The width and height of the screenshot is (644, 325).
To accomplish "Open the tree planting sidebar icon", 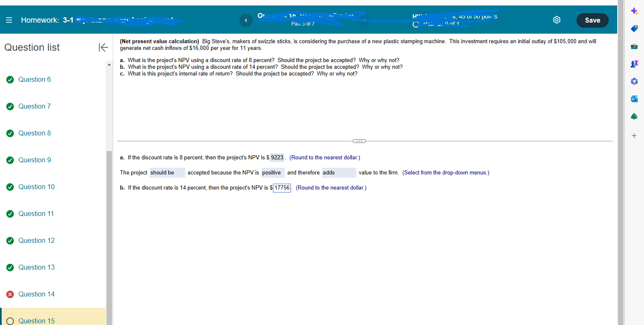I will (634, 116).
